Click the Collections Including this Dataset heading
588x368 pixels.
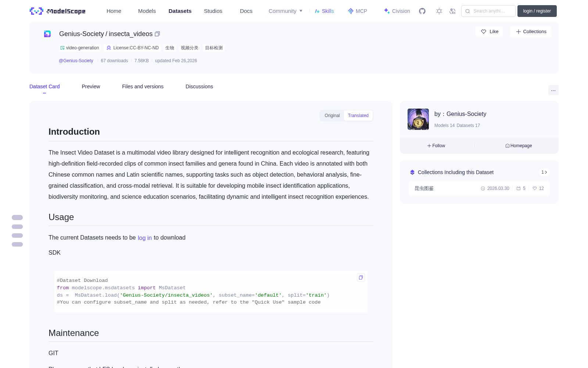click(456, 172)
